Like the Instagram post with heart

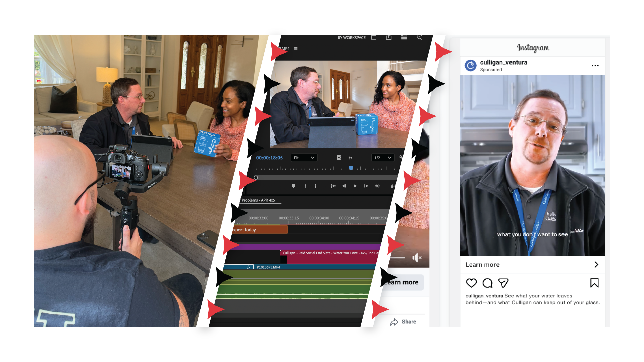point(471,283)
